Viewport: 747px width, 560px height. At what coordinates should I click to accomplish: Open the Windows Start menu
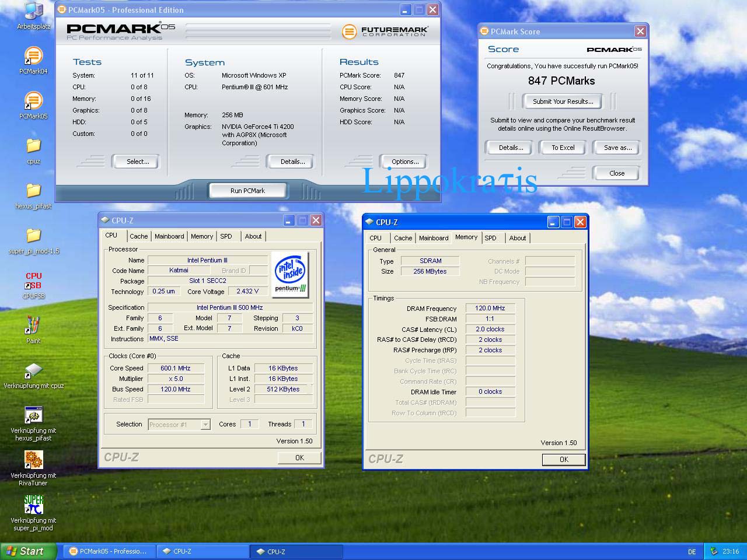(29, 551)
